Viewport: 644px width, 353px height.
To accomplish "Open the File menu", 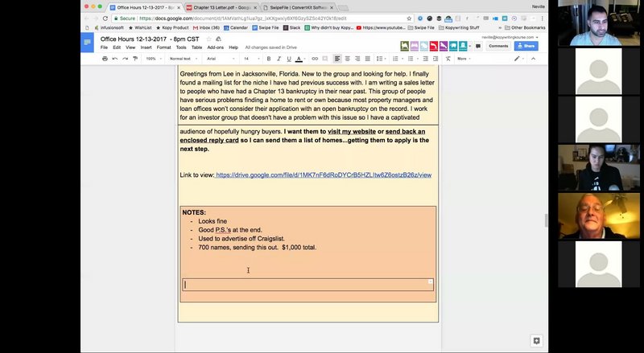I will 104,47.
